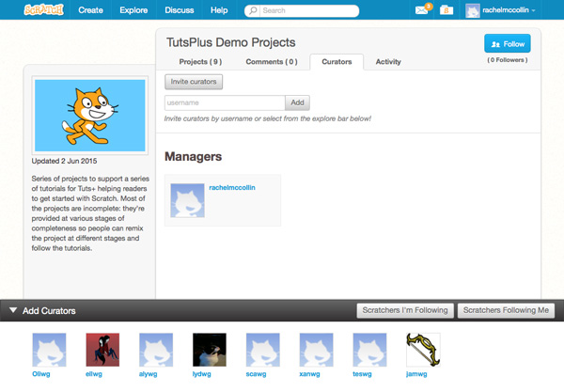Click the Follow studio button

tap(508, 43)
